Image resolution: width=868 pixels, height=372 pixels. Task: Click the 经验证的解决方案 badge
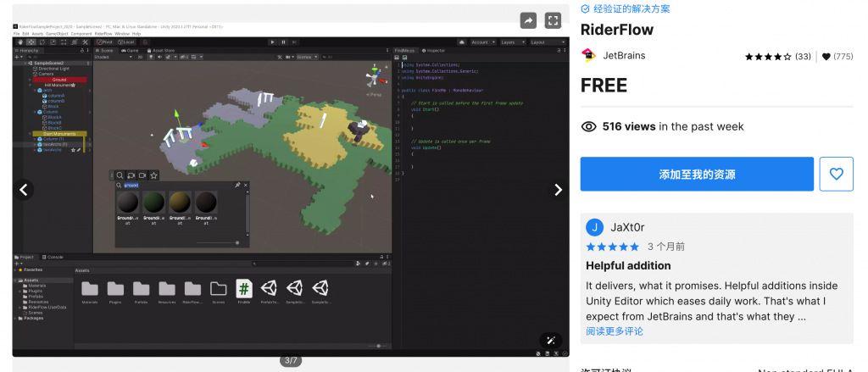pyautogui.click(x=625, y=8)
